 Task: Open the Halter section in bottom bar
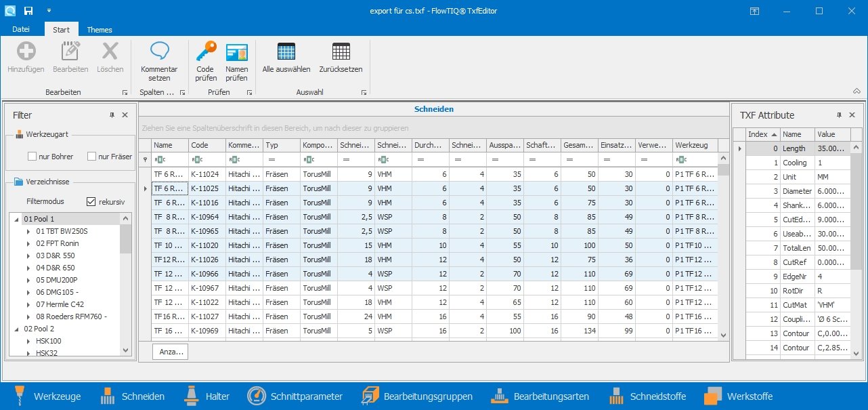pyautogui.click(x=208, y=396)
